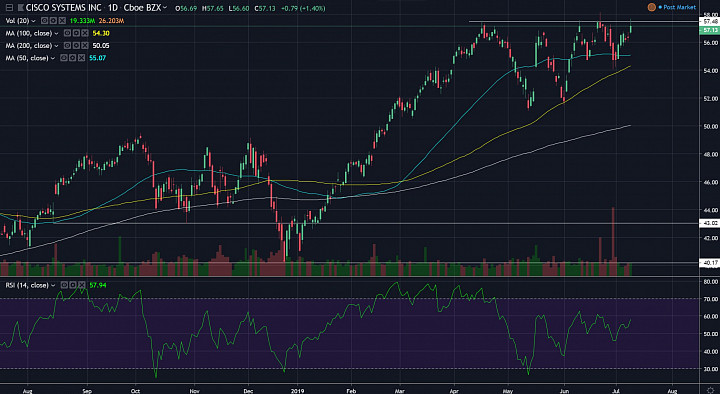The image size is (720, 394).
Task: Toggle visibility of MA (100, close)
Action: pyautogui.click(x=68, y=33)
